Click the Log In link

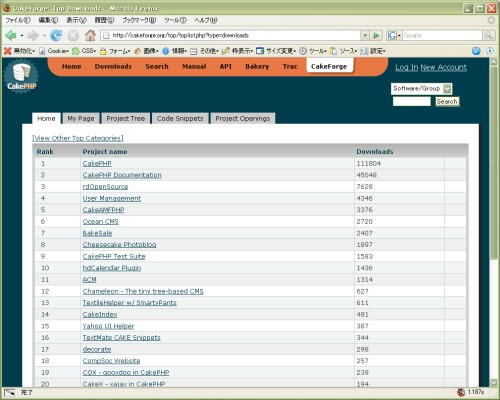[407, 67]
